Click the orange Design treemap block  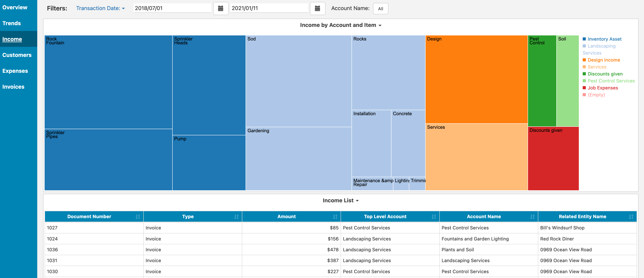click(x=476, y=80)
